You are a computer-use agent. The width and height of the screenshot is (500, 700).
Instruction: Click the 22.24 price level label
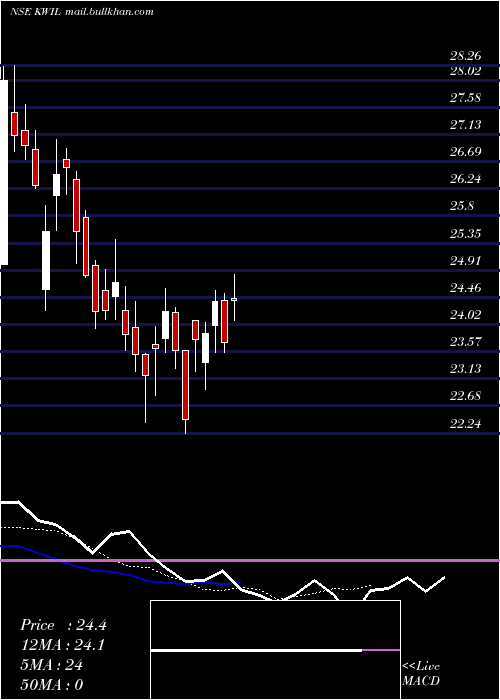[x=465, y=423]
